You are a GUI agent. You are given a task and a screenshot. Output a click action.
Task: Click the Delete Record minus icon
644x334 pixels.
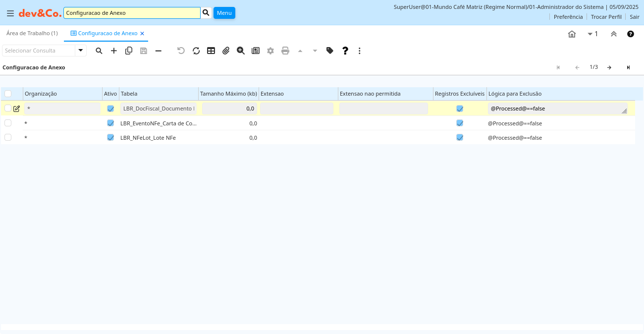[x=159, y=51]
